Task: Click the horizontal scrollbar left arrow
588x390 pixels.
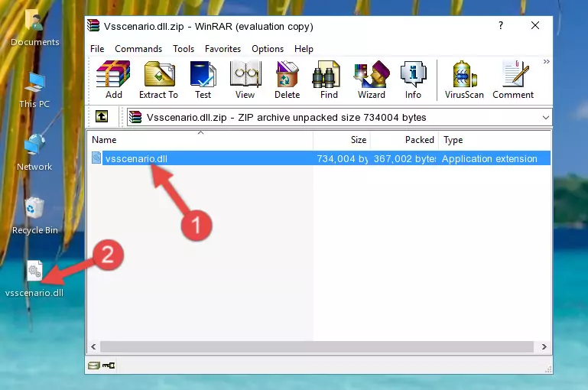Action: 94,347
